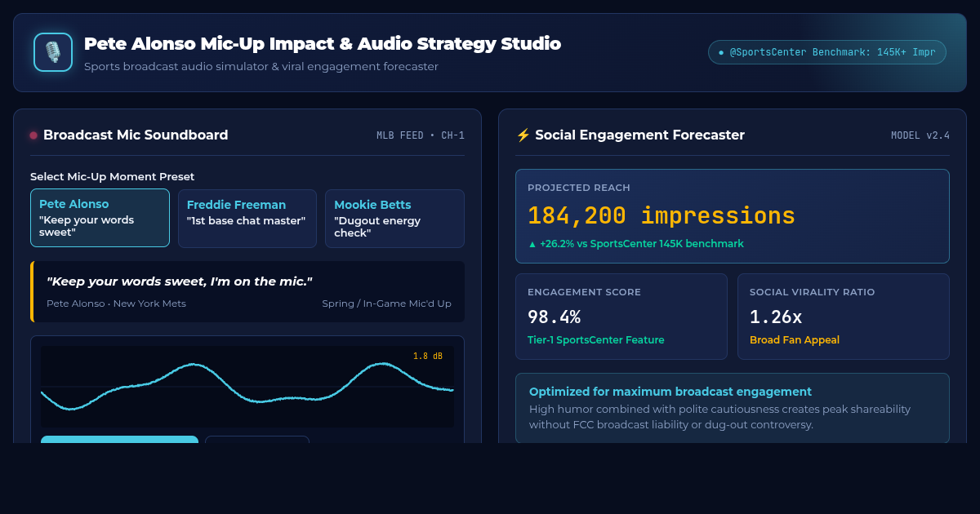980x514 pixels.
Task: Click the "ENGAGEMENT SCORE" card label
Action: pyautogui.click(x=584, y=292)
